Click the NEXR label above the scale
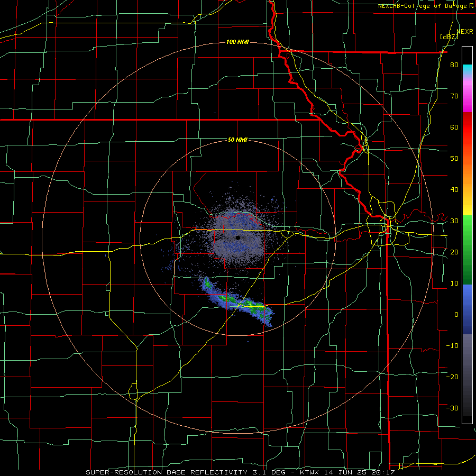The width and height of the screenshot is (476, 476). [x=465, y=31]
